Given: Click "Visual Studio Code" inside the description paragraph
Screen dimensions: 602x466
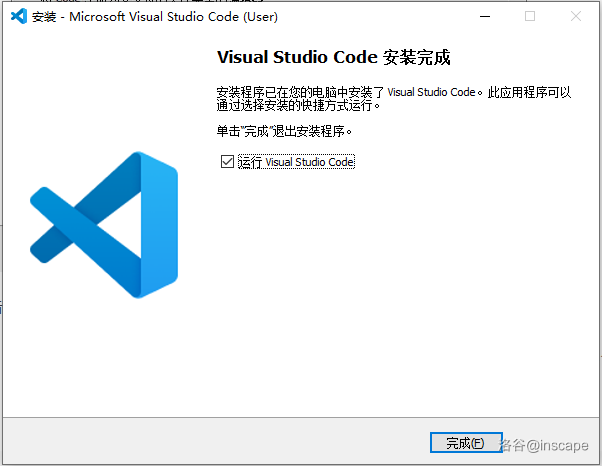Looking at the screenshot, I should point(431,92).
